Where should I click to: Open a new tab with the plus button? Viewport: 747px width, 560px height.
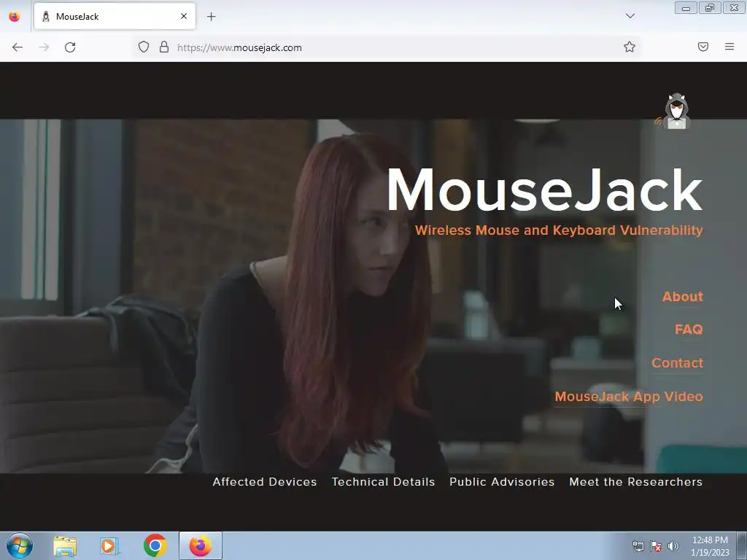click(211, 17)
